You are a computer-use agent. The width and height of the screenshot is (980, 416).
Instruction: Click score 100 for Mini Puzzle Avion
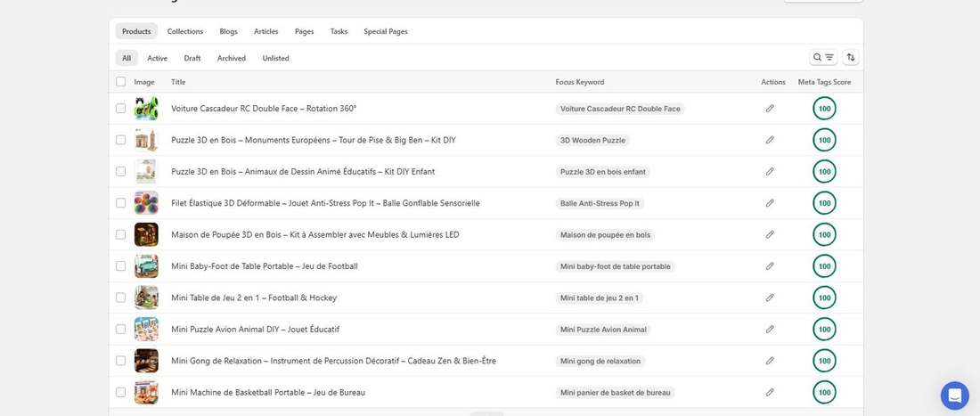tap(824, 330)
